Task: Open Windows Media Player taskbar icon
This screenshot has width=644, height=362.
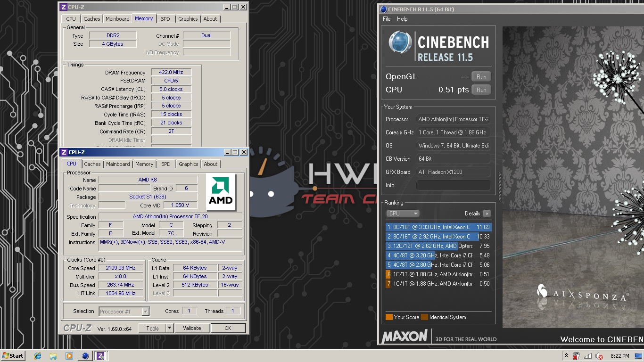Action: click(69, 356)
